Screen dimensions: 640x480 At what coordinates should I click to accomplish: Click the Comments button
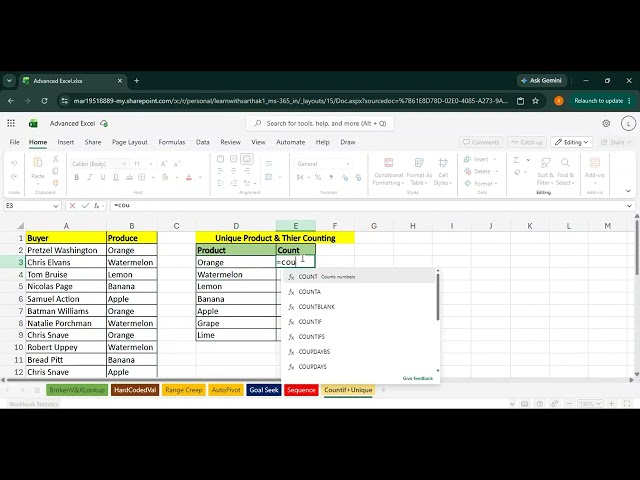[x=481, y=142]
